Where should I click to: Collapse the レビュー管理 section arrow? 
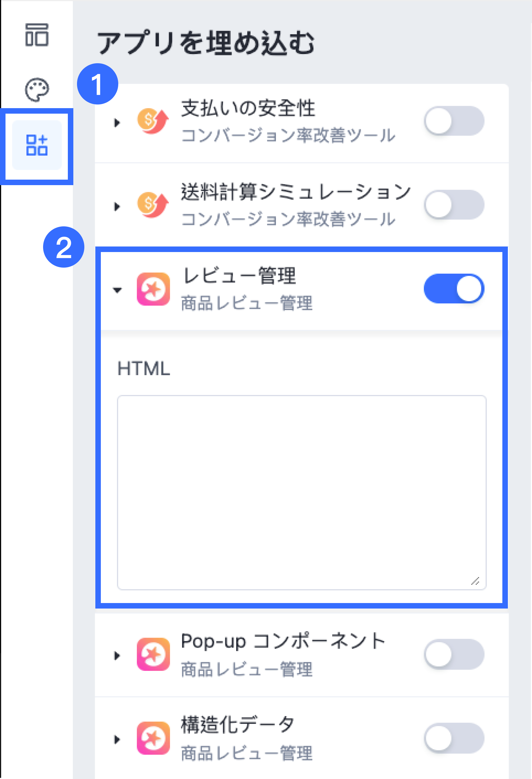pyautogui.click(x=117, y=290)
